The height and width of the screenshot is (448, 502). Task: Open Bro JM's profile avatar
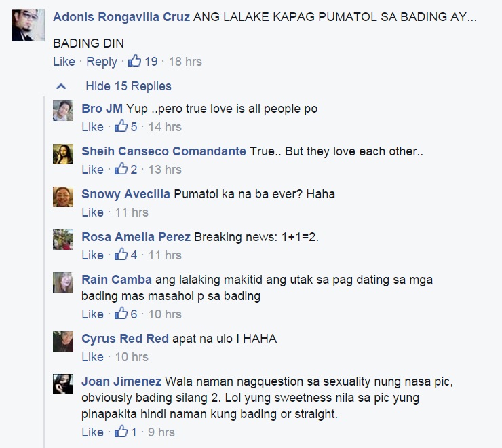click(x=63, y=111)
